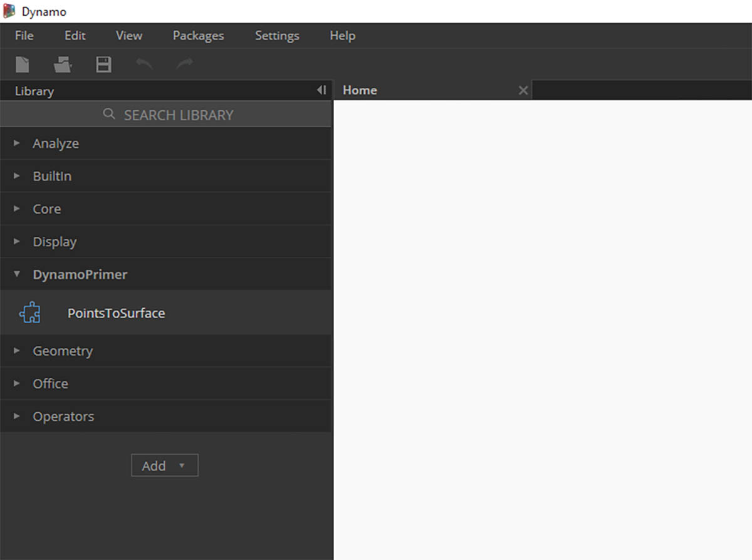752x560 pixels.
Task: Click the New file icon in toolbar
Action: pyautogui.click(x=23, y=64)
